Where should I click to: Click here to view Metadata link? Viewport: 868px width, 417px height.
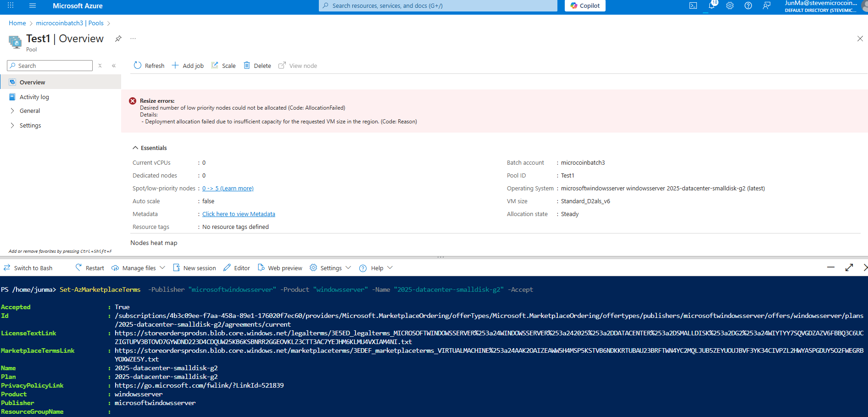(239, 214)
